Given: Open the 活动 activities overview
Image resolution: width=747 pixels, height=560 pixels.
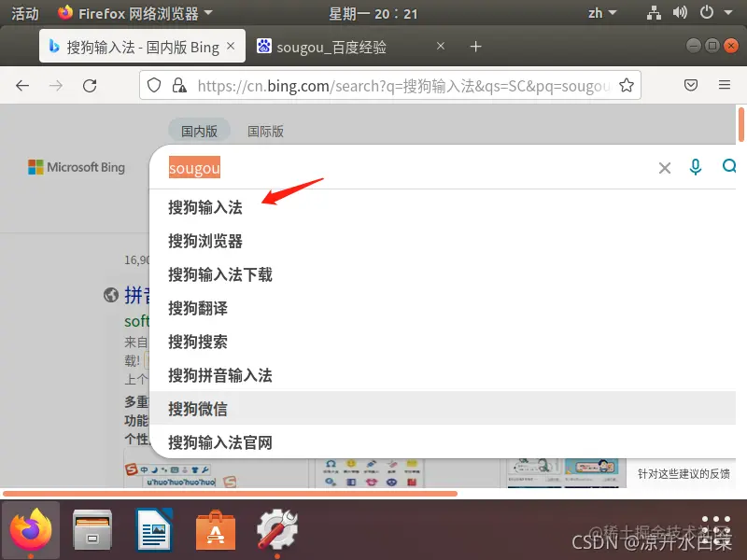Looking at the screenshot, I should click(25, 13).
